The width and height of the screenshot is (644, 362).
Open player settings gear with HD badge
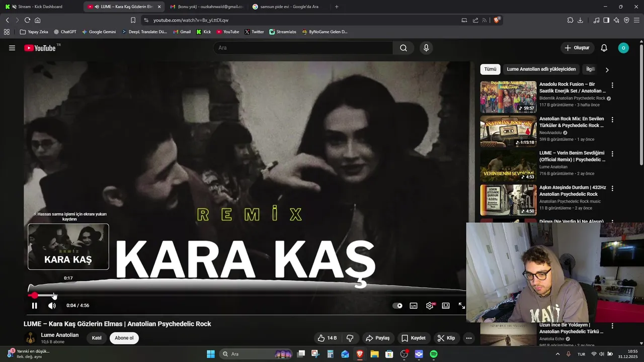[430, 306]
